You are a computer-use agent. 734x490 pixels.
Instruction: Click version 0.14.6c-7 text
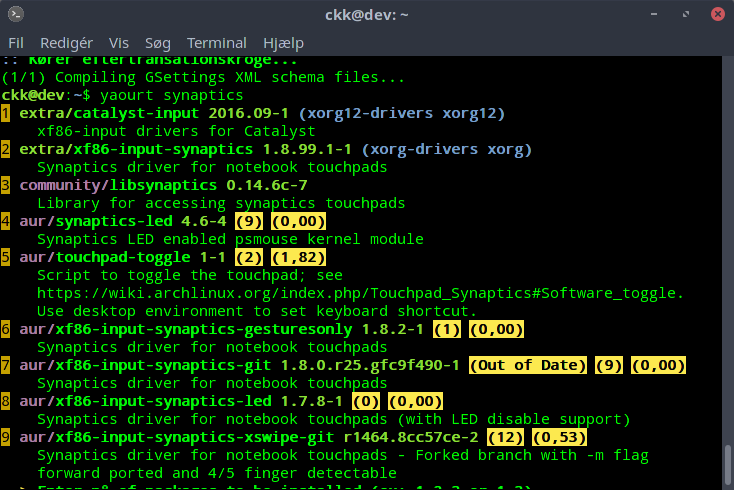pyautogui.click(x=267, y=185)
